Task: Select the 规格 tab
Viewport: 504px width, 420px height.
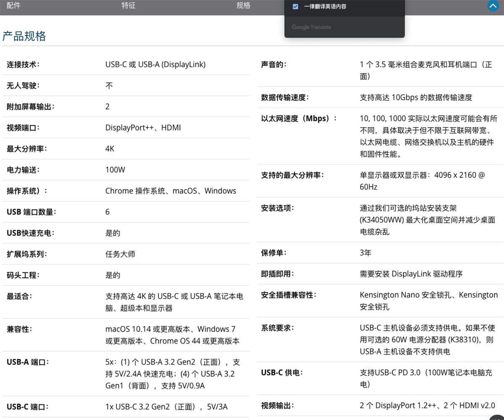Action: [244, 5]
